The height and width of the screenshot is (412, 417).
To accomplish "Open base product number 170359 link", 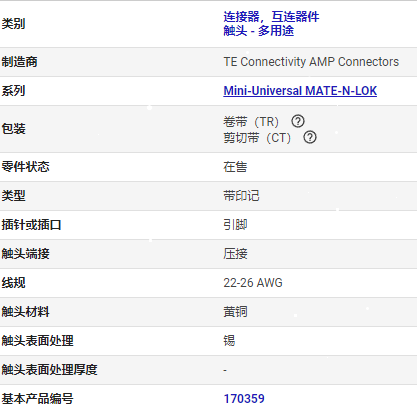I will coord(244,399).
